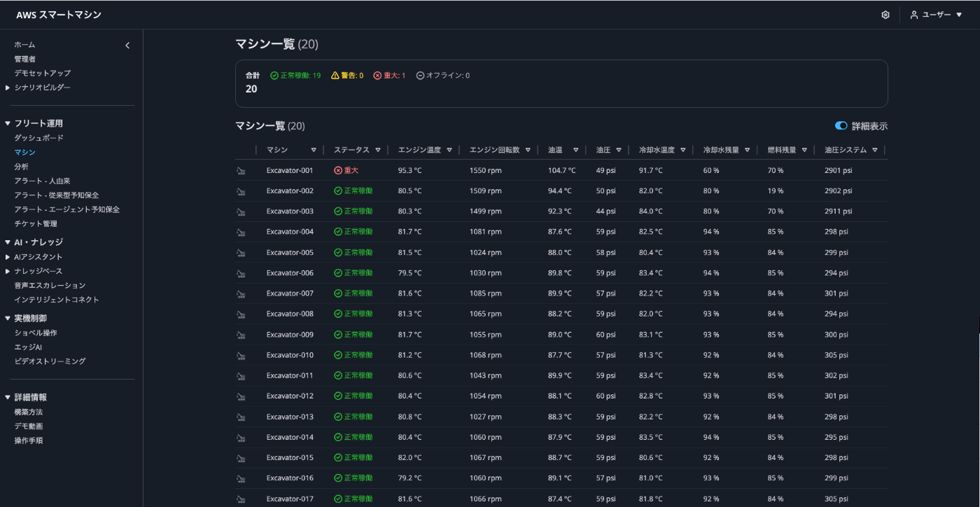Viewport: 980px width, 507px height.
Task: Collapse the フリート運用 section
Action: (8, 123)
